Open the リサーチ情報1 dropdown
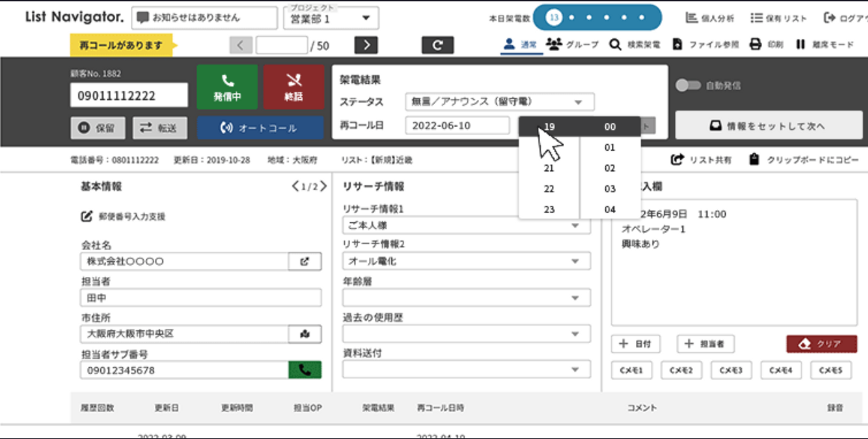 pyautogui.click(x=467, y=225)
